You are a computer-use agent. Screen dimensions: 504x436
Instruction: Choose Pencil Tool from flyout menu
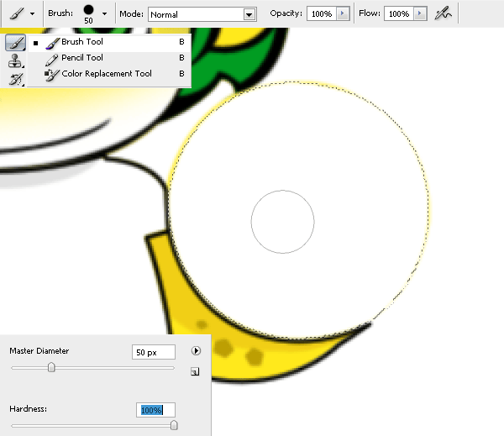[x=82, y=58]
